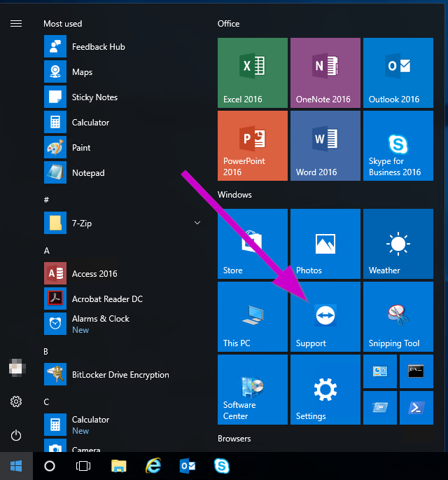Image resolution: width=448 pixels, height=480 pixels.
Task: Launch Paint from the app list
Action: pyautogui.click(x=122, y=148)
